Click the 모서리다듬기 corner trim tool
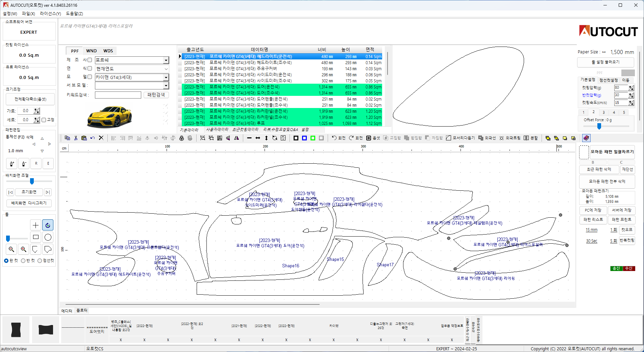 point(460,138)
